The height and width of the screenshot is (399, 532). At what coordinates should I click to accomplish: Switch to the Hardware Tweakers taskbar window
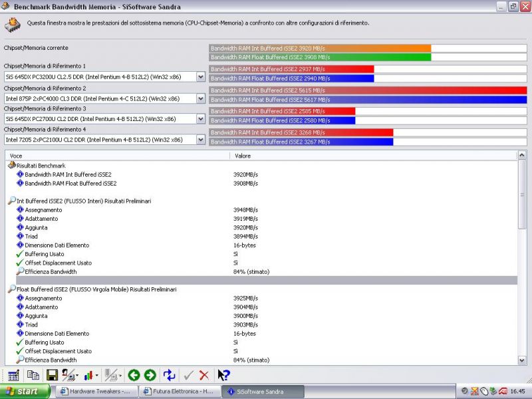(x=95, y=391)
